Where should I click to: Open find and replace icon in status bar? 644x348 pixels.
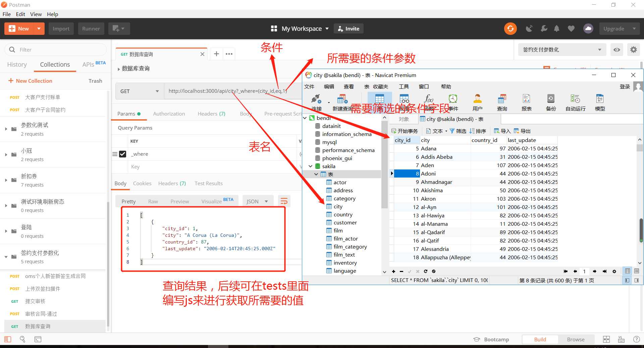22,339
